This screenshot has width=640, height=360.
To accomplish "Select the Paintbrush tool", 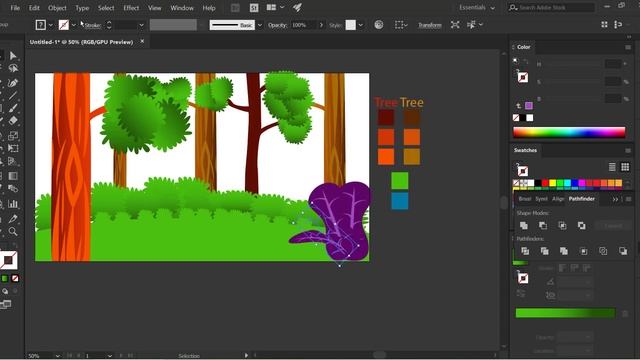I will pos(13,108).
